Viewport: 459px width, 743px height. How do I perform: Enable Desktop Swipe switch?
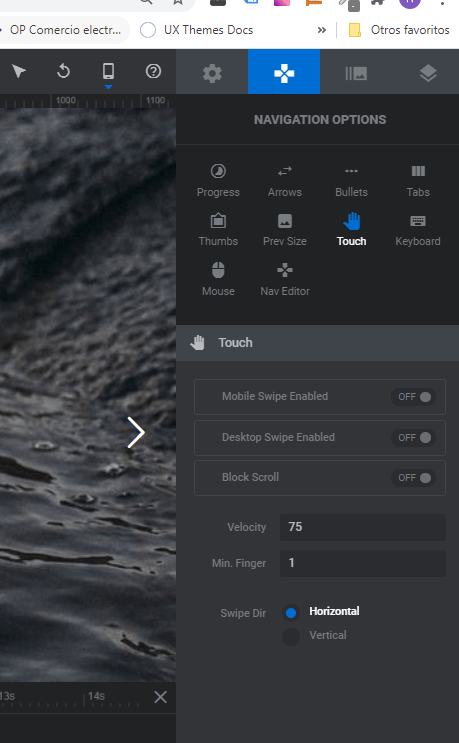tap(414, 437)
